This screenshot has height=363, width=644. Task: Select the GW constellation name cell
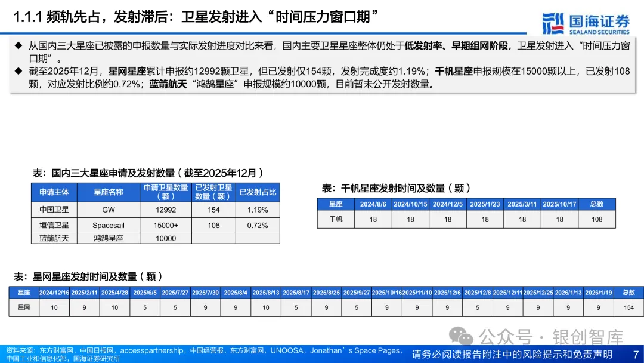tap(109, 210)
